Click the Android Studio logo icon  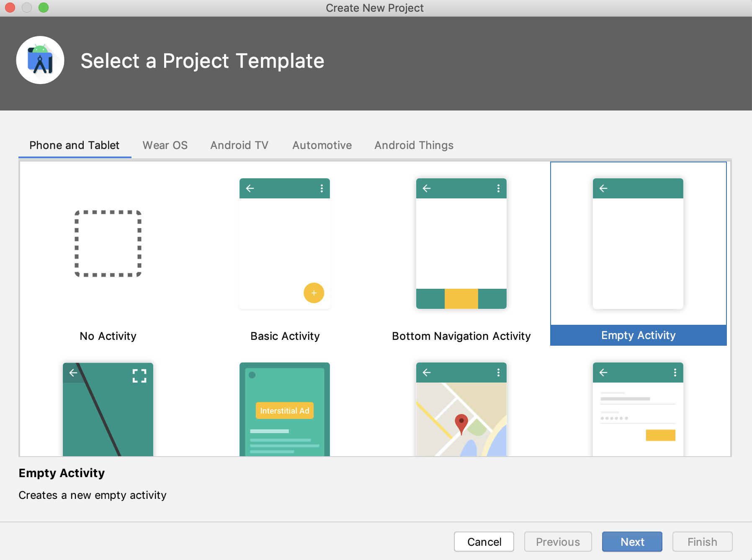pyautogui.click(x=40, y=60)
